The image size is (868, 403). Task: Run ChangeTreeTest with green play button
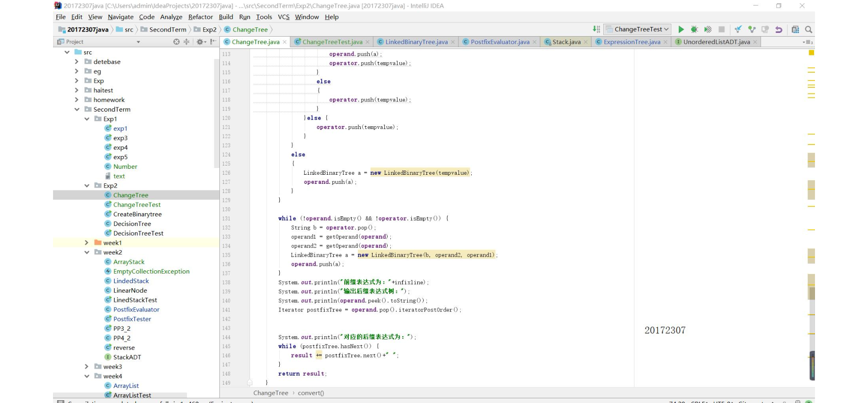(x=681, y=29)
